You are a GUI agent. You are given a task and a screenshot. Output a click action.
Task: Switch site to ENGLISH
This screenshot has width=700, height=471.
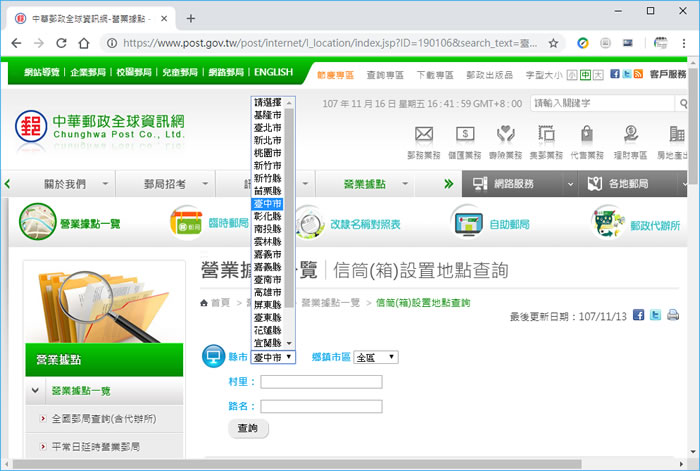(274, 72)
